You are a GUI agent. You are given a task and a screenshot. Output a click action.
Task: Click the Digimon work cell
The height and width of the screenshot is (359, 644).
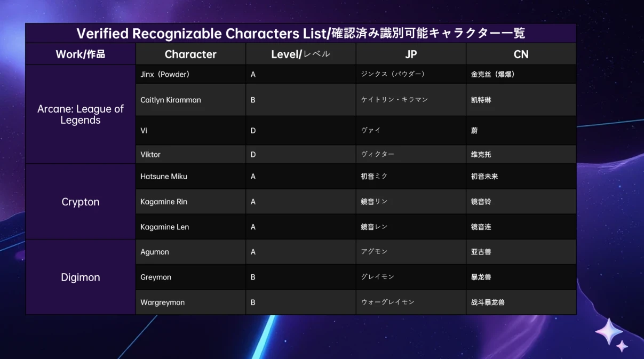pyautogui.click(x=80, y=277)
